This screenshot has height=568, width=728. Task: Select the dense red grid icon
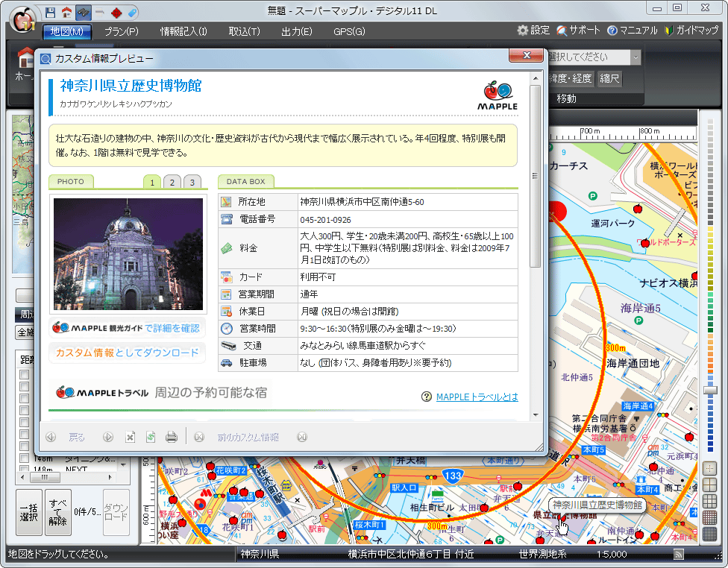[x=709, y=517]
